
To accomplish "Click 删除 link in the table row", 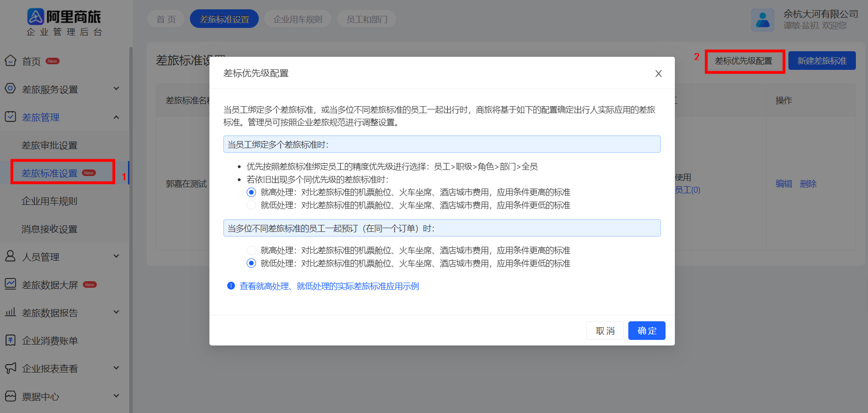I will (x=808, y=184).
